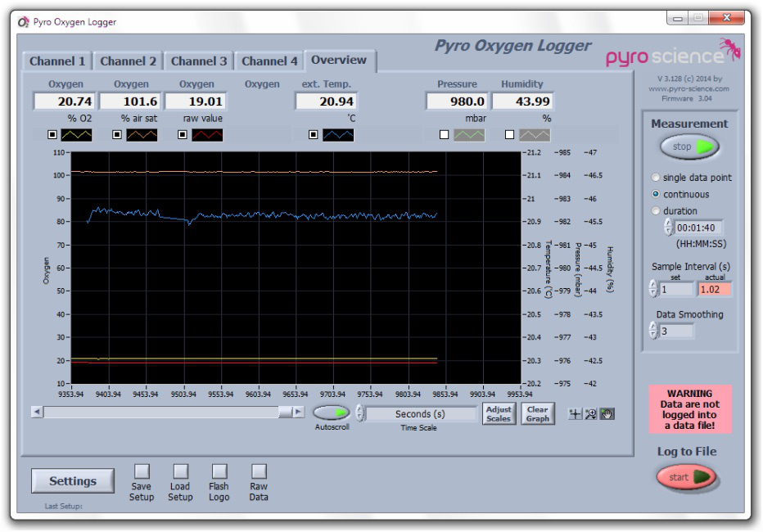The width and height of the screenshot is (763, 532).
Task: Switch to the Channel 1 tab
Action: 57,61
